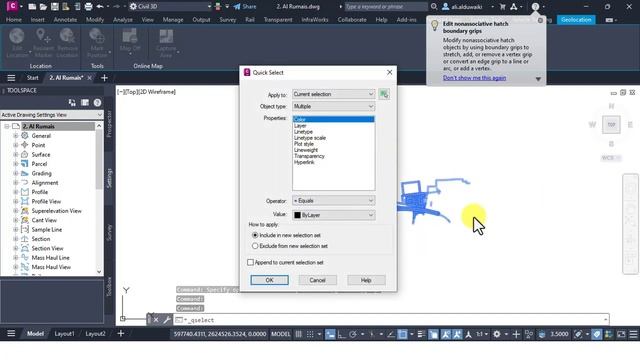Image resolution: width=640 pixels, height=360 pixels.
Task: Toggle snap mode in status bar
Action: [310, 334]
